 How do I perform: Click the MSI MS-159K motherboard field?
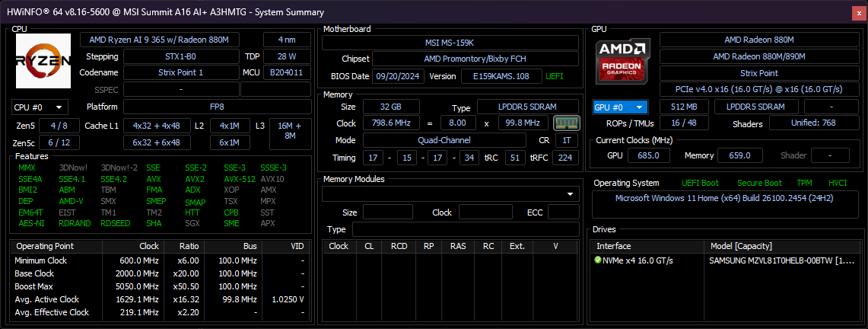pos(450,43)
